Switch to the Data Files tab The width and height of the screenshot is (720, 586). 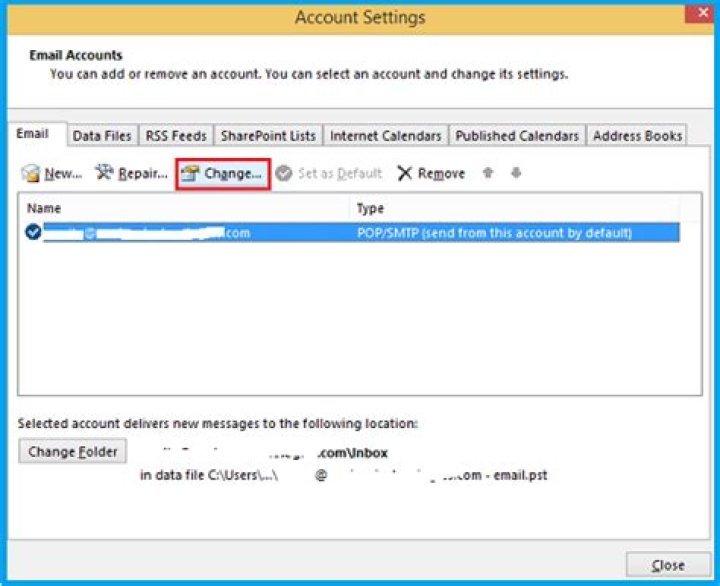pos(101,136)
